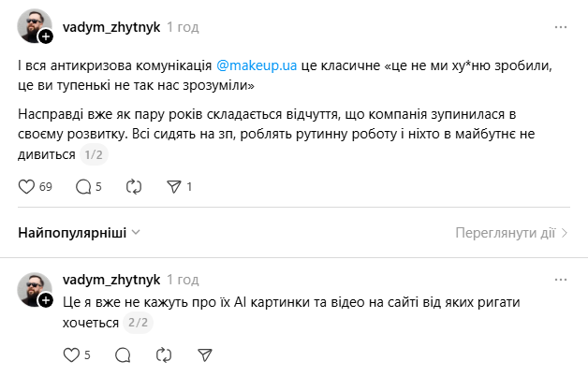Click the reply author avatar
The width and height of the screenshot is (588, 376).
tap(35, 287)
